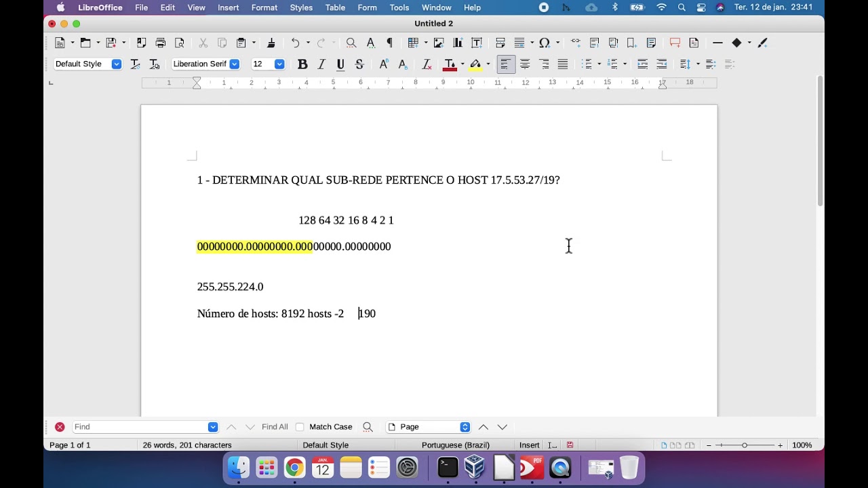Open the font color dropdown arrow
Screen dimensions: 868x488
click(462, 64)
